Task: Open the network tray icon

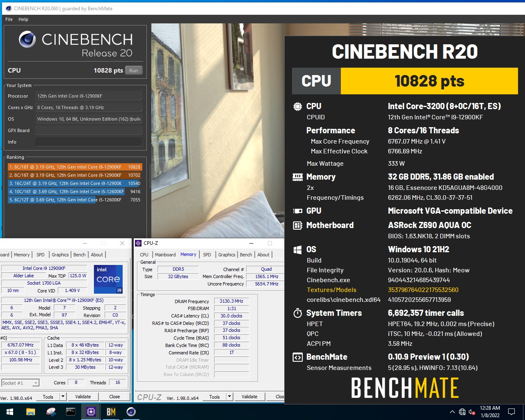Action: point(462,412)
